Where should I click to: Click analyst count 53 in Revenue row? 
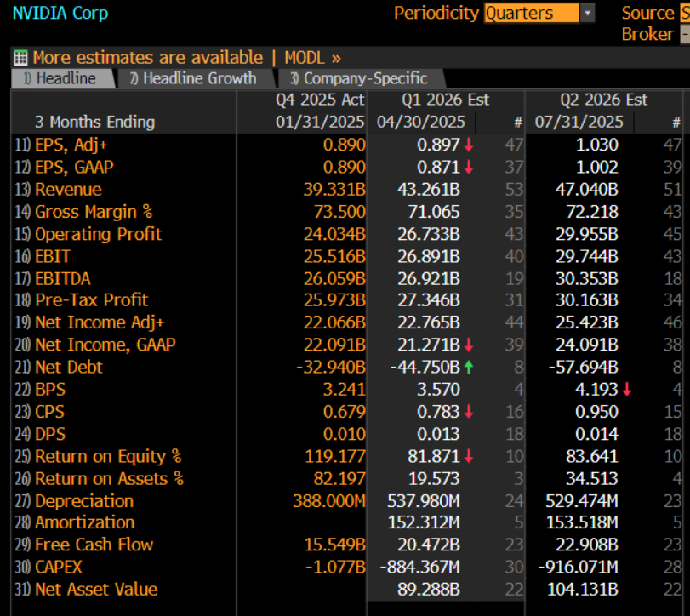pos(514,190)
